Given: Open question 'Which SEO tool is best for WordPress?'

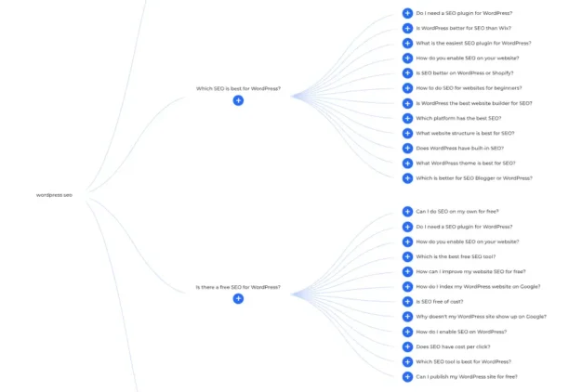Looking at the screenshot, I should [463, 361].
